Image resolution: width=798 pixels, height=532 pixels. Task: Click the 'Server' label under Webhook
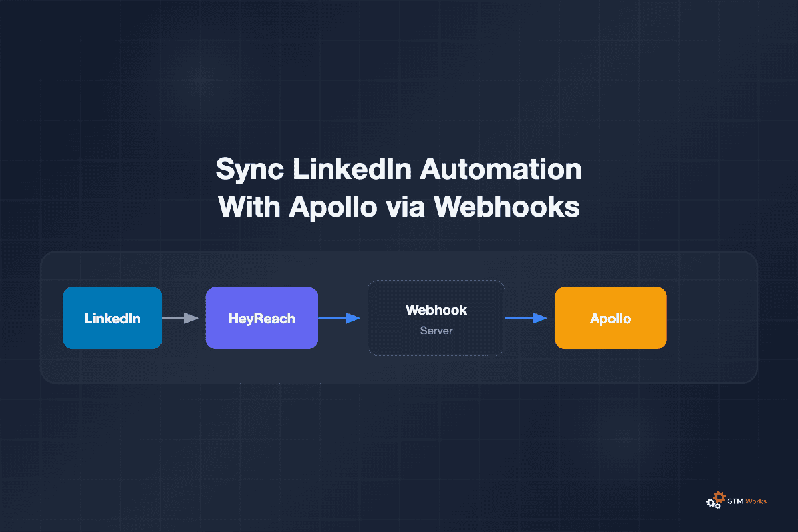pyautogui.click(x=436, y=331)
